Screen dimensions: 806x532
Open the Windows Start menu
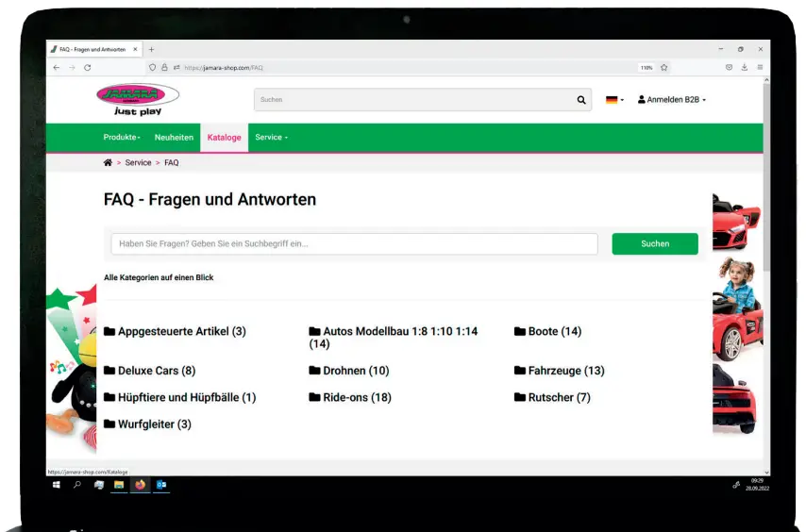(57, 484)
